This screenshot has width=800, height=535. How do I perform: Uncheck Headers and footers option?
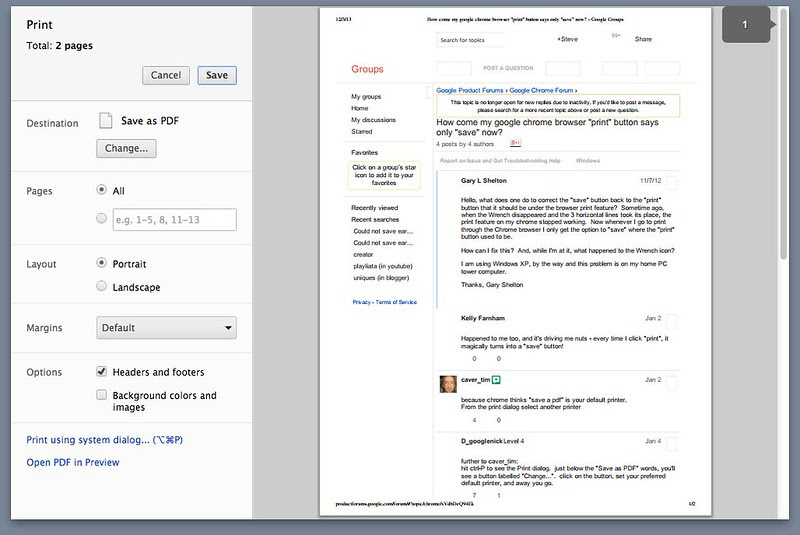(102, 371)
